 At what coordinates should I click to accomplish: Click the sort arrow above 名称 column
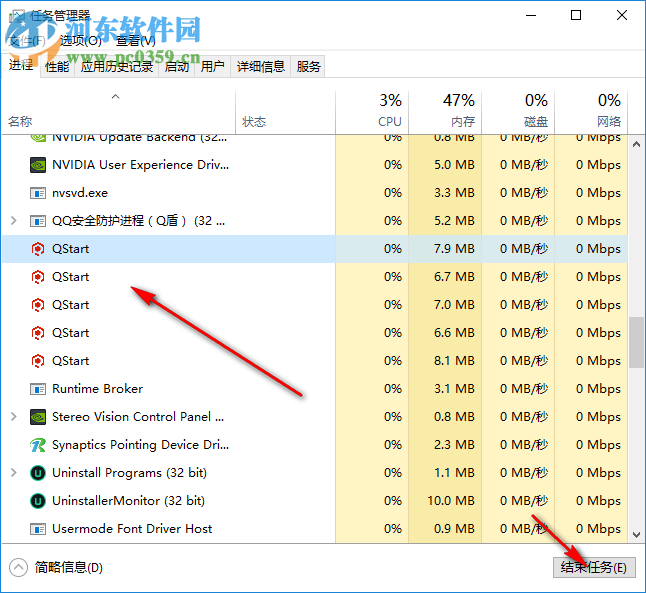tap(116, 97)
